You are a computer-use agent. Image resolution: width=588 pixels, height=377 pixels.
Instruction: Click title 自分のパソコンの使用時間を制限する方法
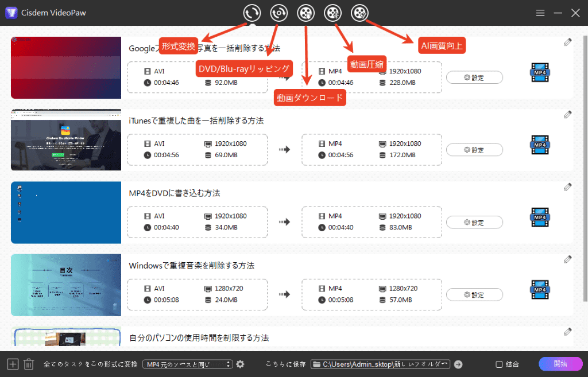pos(199,337)
